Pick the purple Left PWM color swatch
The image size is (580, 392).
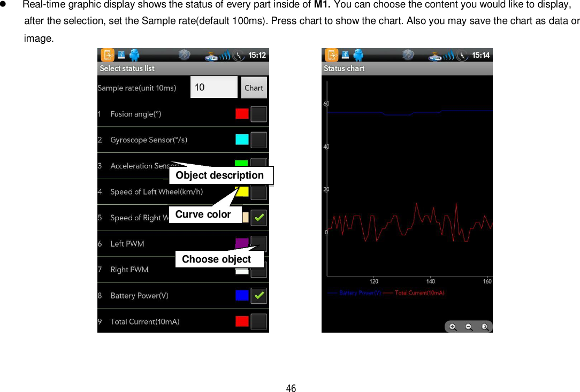click(x=242, y=243)
